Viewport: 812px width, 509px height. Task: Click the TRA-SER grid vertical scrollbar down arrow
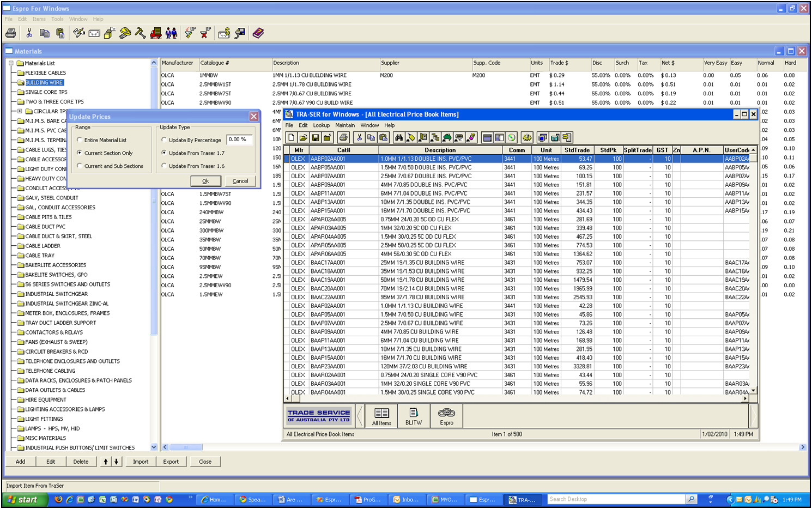[754, 391]
